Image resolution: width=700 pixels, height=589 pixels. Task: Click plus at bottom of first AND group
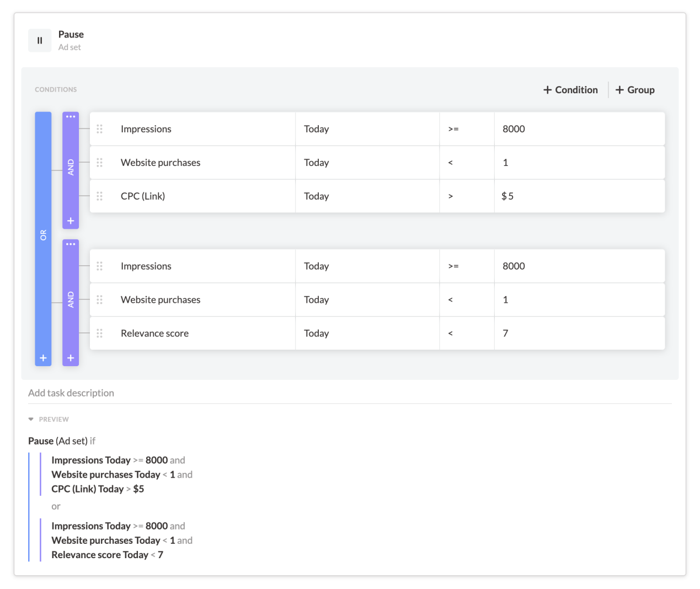[71, 221]
